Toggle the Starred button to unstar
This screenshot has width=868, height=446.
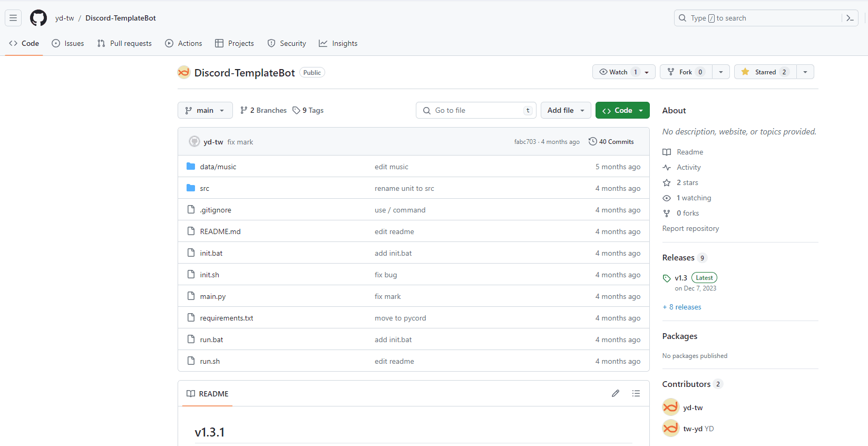(x=765, y=72)
